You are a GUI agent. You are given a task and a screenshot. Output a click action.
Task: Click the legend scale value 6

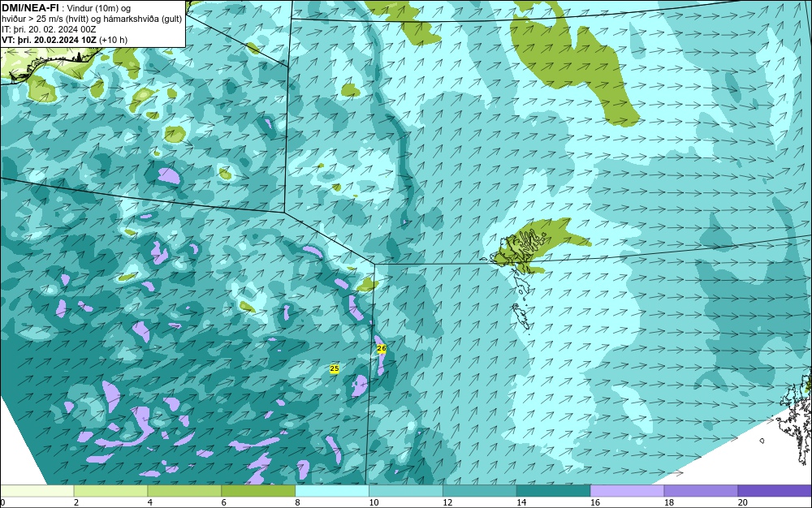pyautogui.click(x=224, y=502)
